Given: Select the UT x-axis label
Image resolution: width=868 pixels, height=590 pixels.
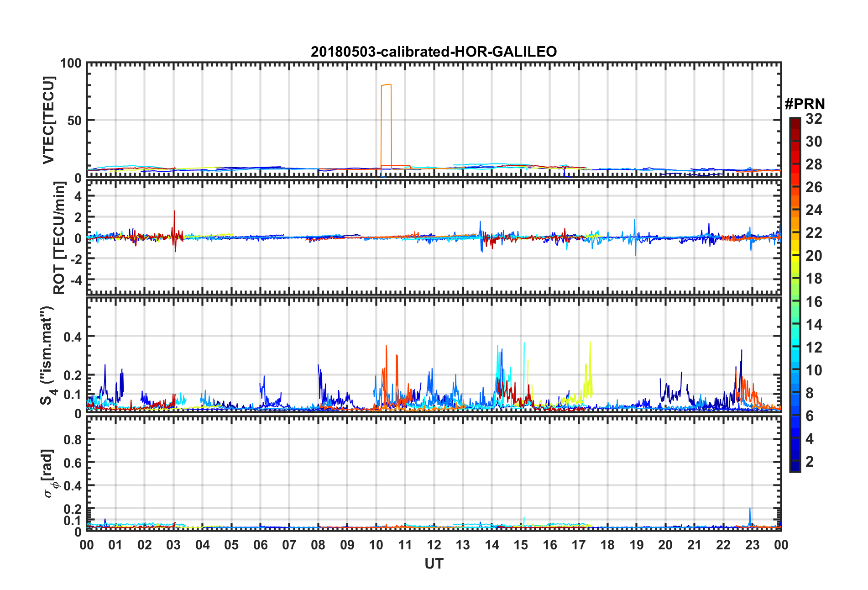Looking at the screenshot, I should [434, 564].
